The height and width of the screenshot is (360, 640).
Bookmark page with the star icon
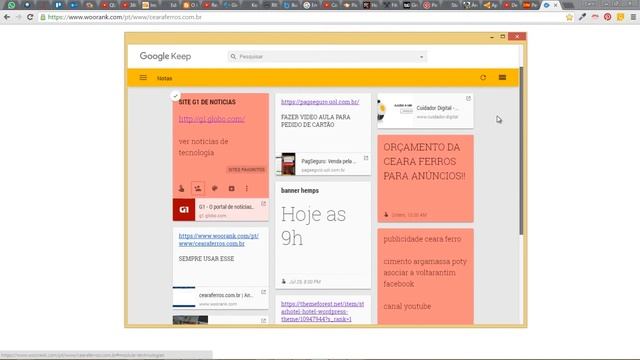pyautogui.click(x=569, y=17)
